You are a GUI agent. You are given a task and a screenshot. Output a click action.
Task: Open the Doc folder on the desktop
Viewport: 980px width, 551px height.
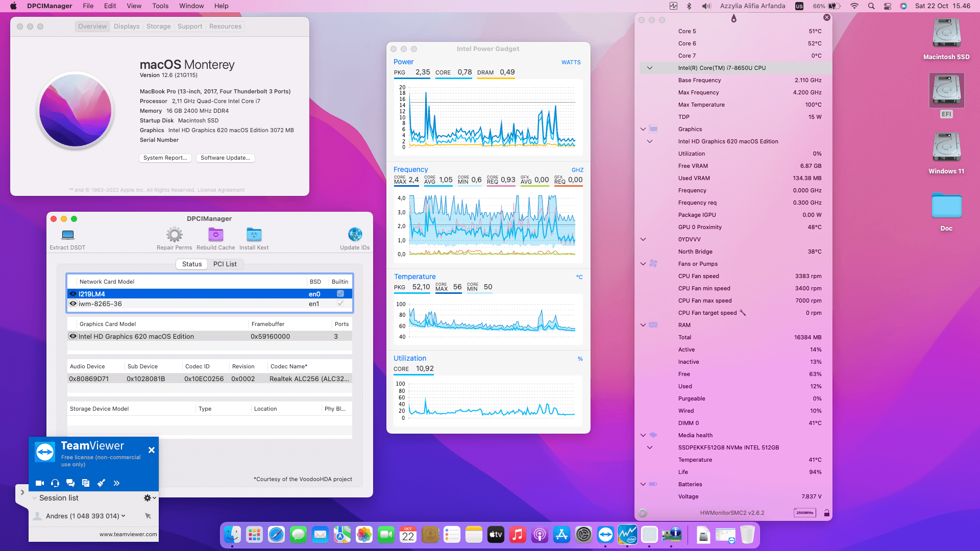[x=946, y=206]
